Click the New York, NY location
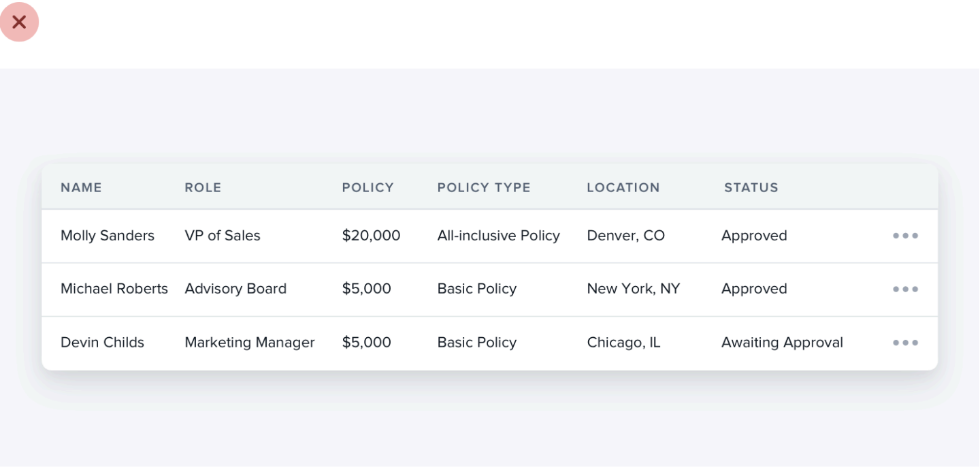The width and height of the screenshot is (980, 470). coord(633,289)
